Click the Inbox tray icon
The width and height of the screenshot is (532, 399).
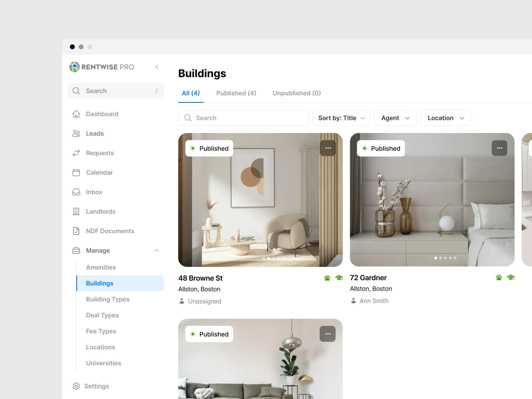tap(76, 192)
